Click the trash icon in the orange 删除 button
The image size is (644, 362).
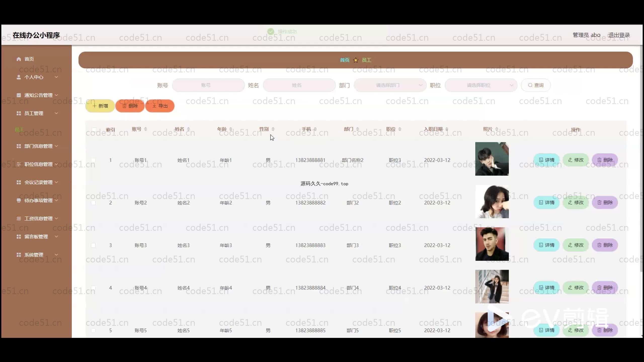tap(124, 106)
